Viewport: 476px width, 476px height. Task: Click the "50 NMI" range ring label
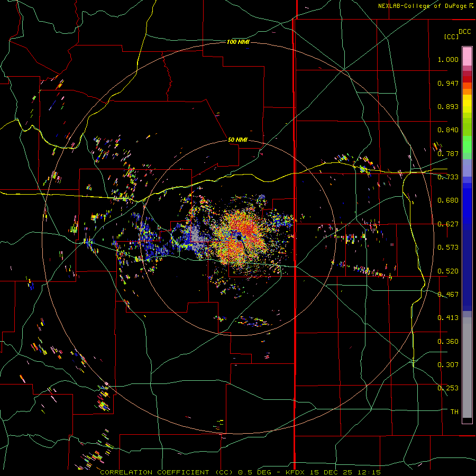237,140
